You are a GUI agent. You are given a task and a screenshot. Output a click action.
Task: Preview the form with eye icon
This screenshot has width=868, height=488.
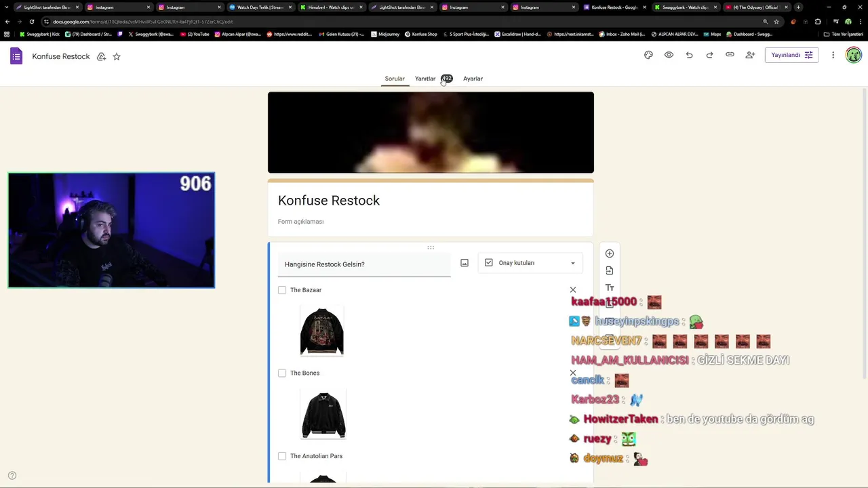coord(669,55)
